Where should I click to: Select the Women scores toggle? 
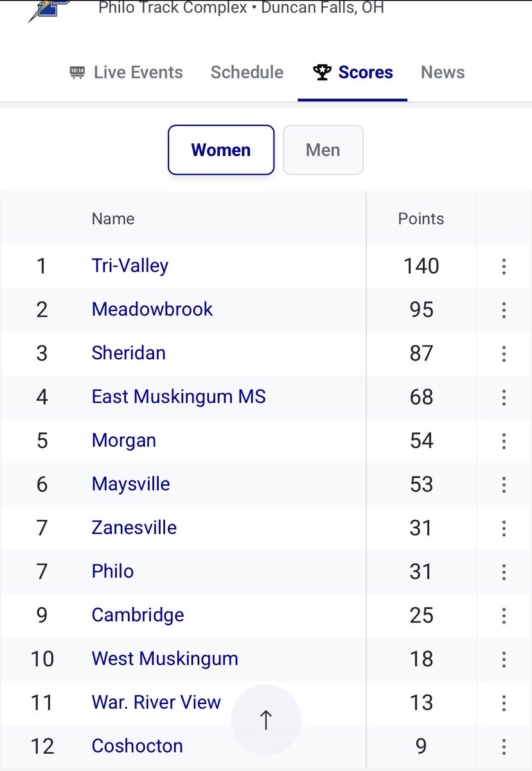tap(221, 150)
